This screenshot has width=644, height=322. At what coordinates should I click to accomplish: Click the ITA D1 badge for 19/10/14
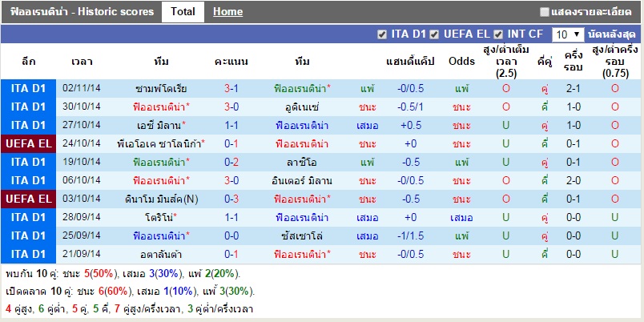pos(29,162)
